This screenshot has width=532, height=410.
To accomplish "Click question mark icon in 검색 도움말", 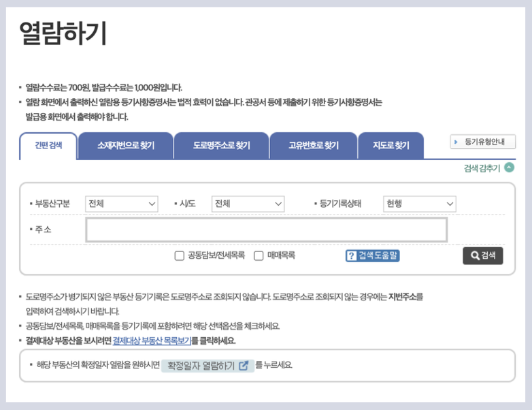I will tap(352, 255).
